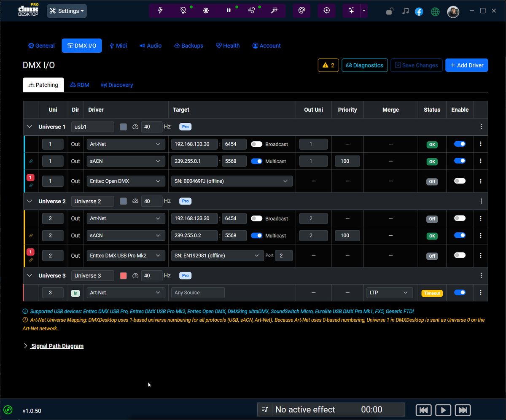Toggle Multicast switch for 239.255.0.1
506x420 pixels.
coord(256,161)
